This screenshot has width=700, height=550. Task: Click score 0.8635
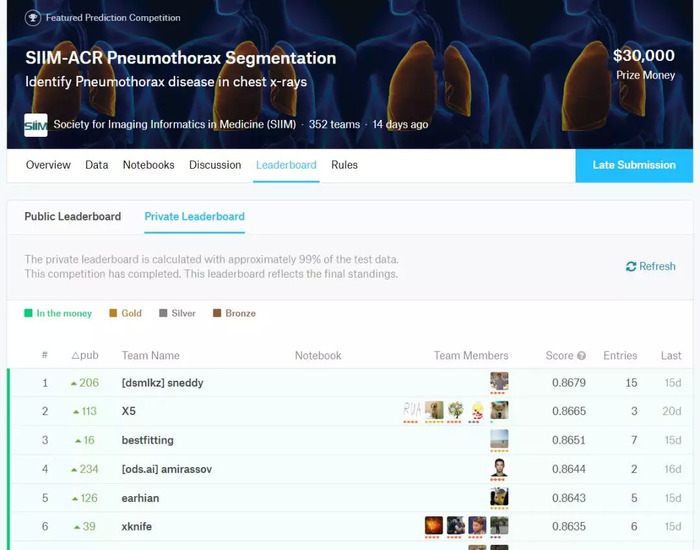(x=569, y=527)
